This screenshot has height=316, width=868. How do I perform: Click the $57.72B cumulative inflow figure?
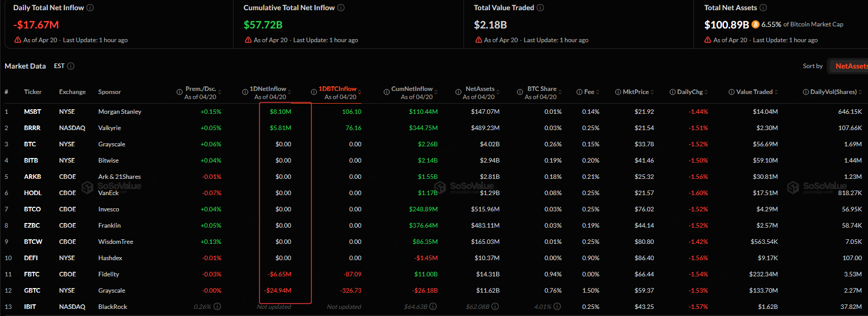263,24
